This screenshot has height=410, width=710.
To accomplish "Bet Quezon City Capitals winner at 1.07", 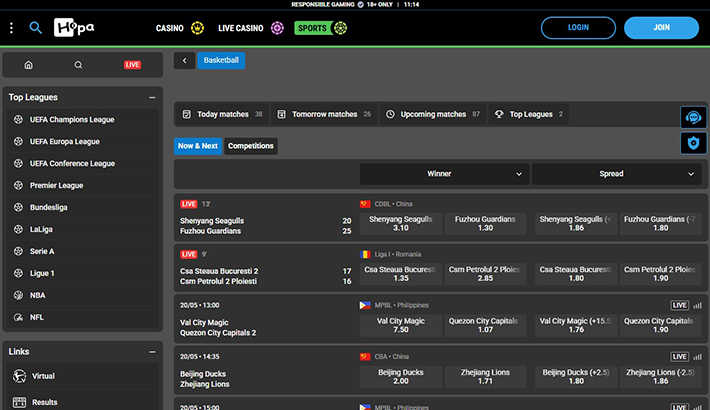I will 485,325.
